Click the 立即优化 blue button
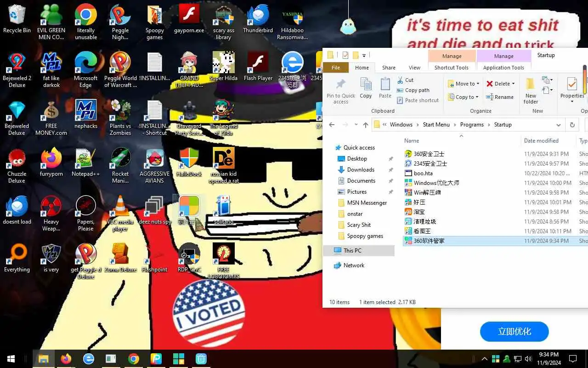588x368 pixels. 514,332
